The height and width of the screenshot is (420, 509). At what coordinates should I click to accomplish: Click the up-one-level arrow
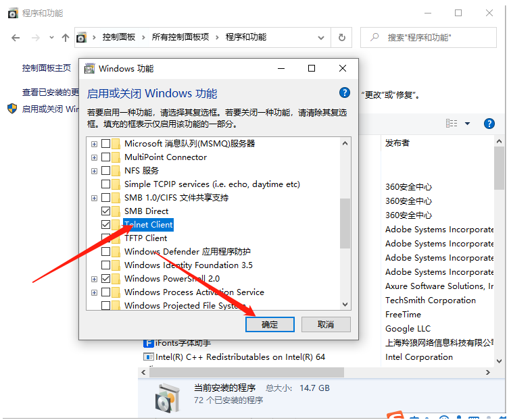coord(66,38)
